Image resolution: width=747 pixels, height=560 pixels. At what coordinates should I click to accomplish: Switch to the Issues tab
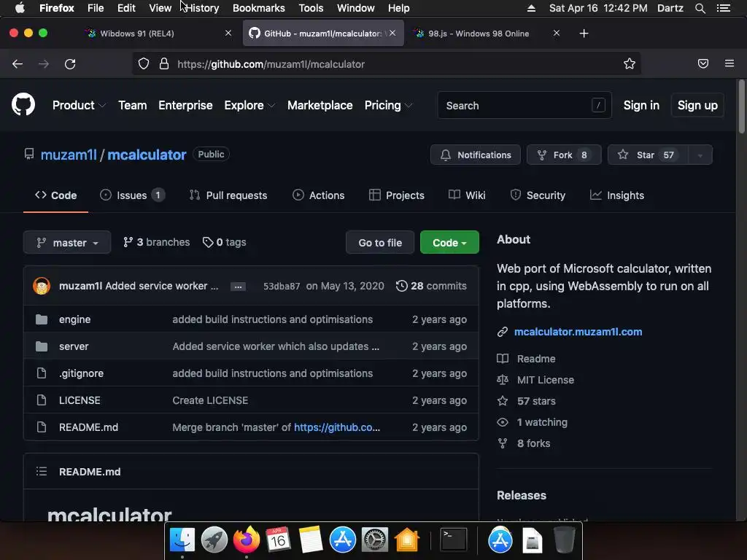click(x=132, y=195)
